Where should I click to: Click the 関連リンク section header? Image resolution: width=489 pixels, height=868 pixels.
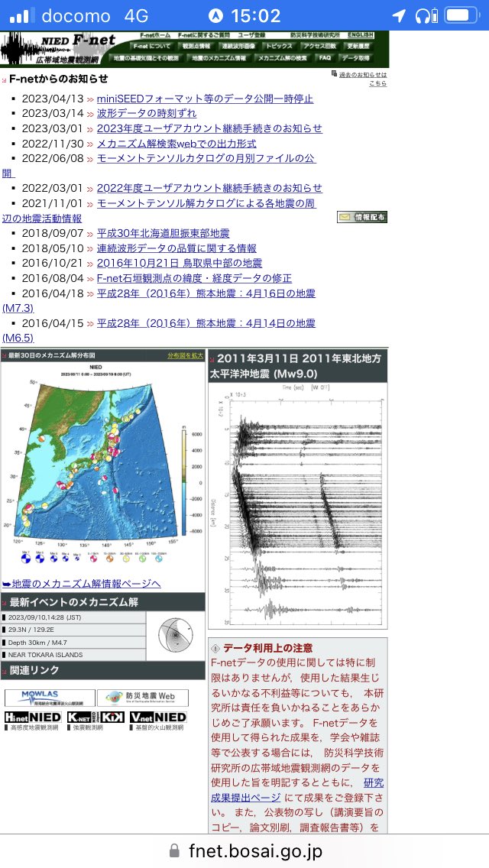[x=103, y=670]
